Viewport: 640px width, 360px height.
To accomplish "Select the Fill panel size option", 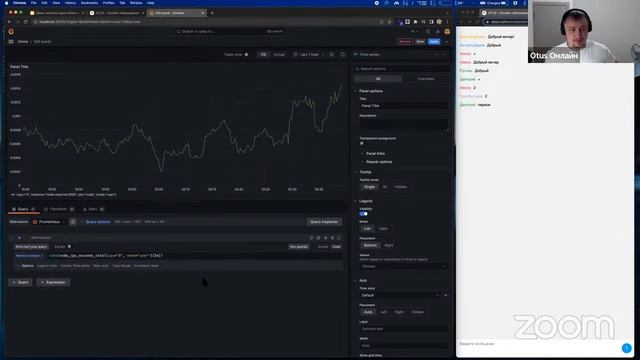I will pos(263,54).
